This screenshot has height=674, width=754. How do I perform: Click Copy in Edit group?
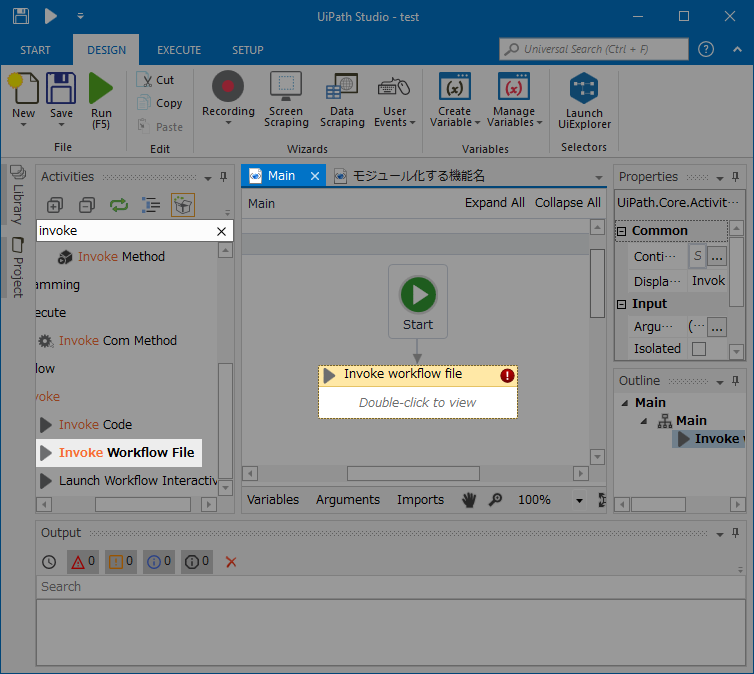(160, 103)
